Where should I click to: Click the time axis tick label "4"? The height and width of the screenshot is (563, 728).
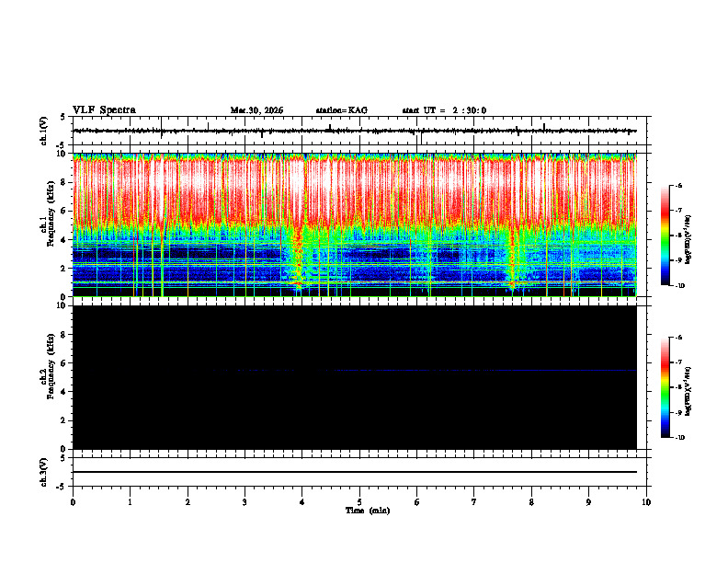(x=302, y=502)
